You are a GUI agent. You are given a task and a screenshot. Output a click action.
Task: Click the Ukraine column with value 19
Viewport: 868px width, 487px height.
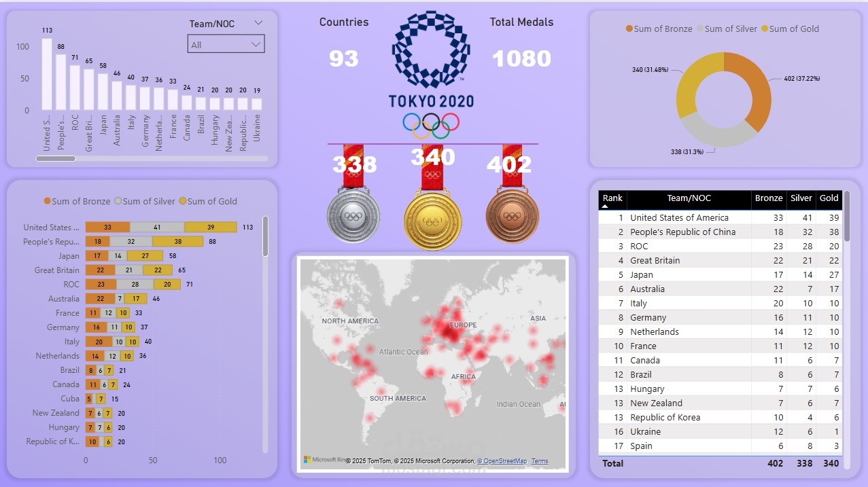[256, 104]
